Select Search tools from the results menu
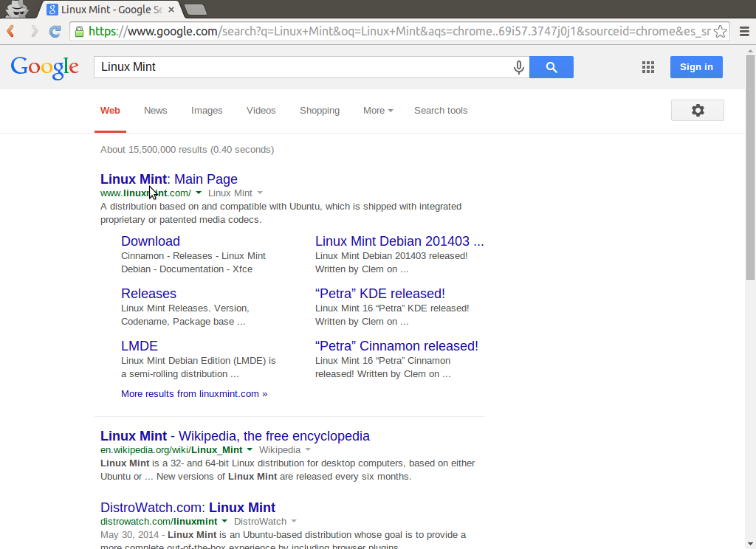The height and width of the screenshot is (549, 756). point(440,110)
